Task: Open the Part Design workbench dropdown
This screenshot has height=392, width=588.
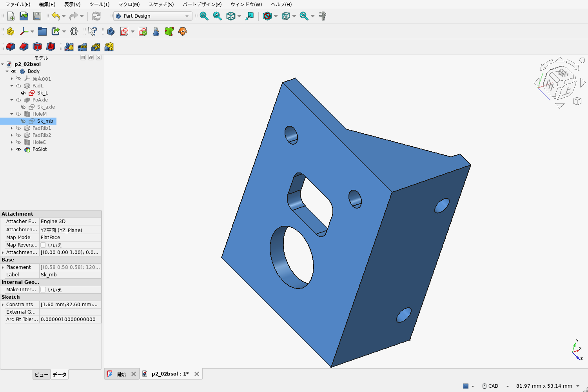Action: point(152,16)
